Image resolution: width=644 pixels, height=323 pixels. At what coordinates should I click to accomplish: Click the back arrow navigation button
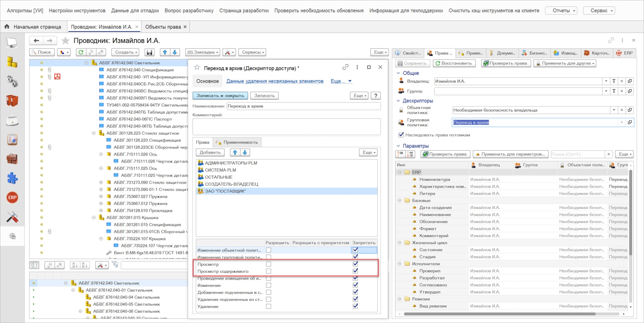[36, 41]
